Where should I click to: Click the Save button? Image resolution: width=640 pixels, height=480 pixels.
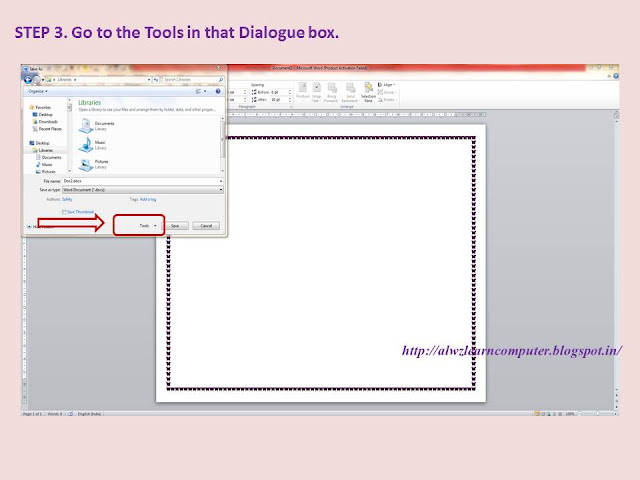click(x=176, y=226)
